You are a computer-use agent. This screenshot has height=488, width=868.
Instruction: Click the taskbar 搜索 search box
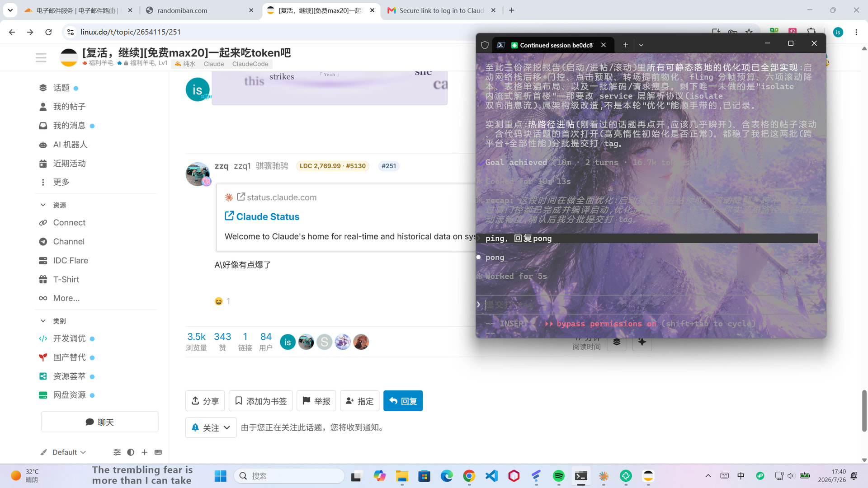(x=289, y=476)
